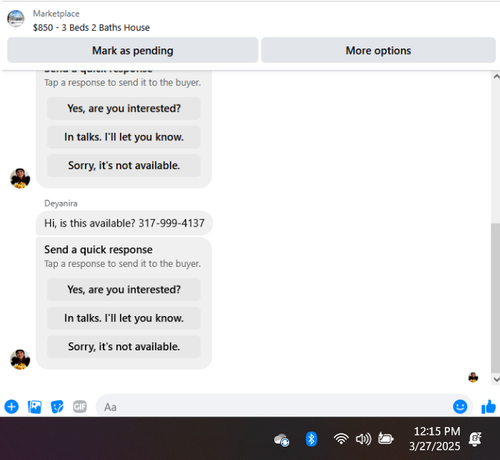Screen dimensions: 500x460
Task: Send 'Sorry, it's not available.' in upper quick response
Action: tap(124, 165)
